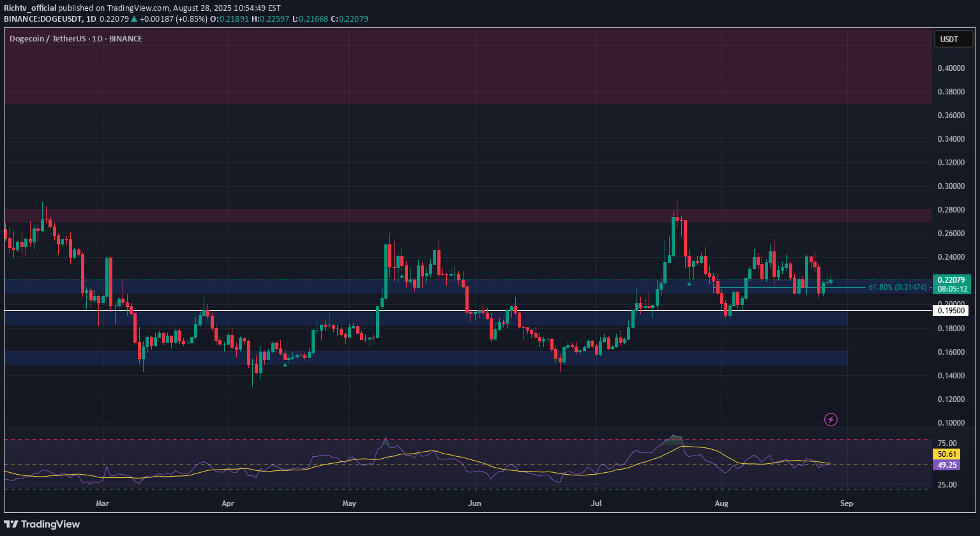980x536 pixels.
Task: Click the 0.18000 price axis label
Action: [951, 329]
